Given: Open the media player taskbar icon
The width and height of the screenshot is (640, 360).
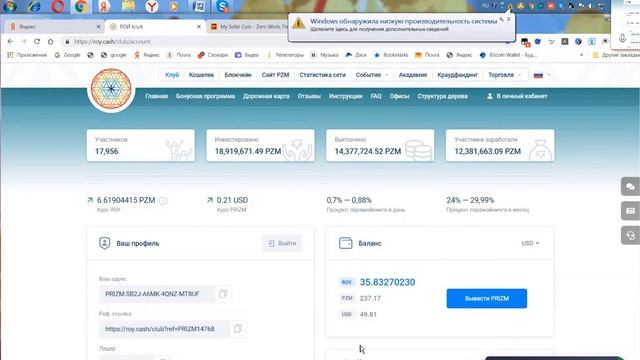Looking at the screenshot, I should coord(175,6).
